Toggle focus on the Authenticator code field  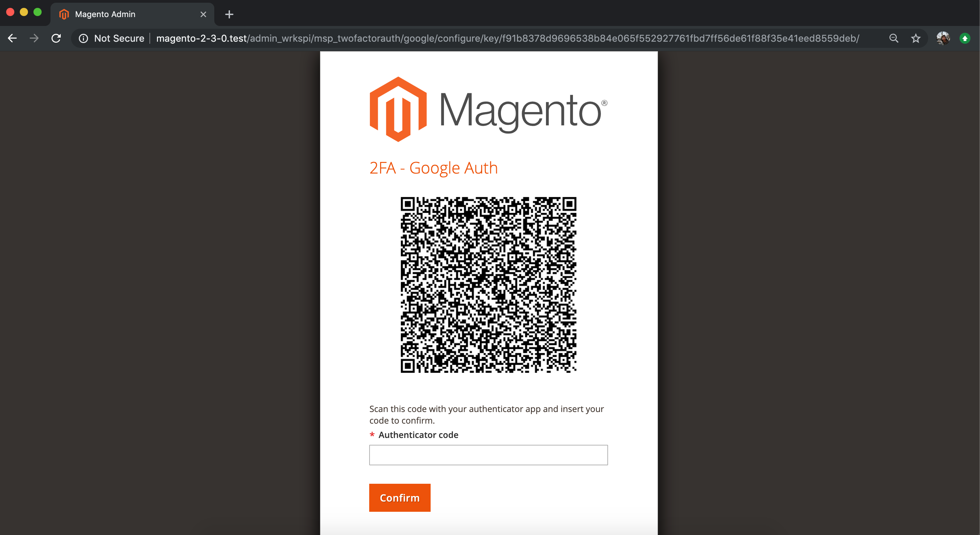coord(488,455)
